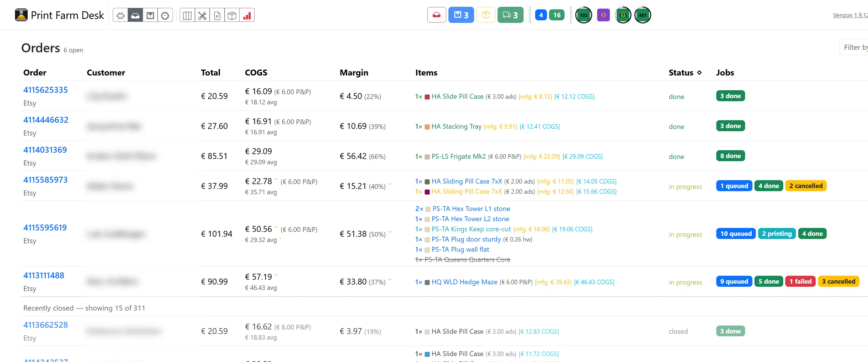Open PS-TA Hex Tower L1 stone item
Viewport: 868px width, 362px height.
pyautogui.click(x=471, y=209)
